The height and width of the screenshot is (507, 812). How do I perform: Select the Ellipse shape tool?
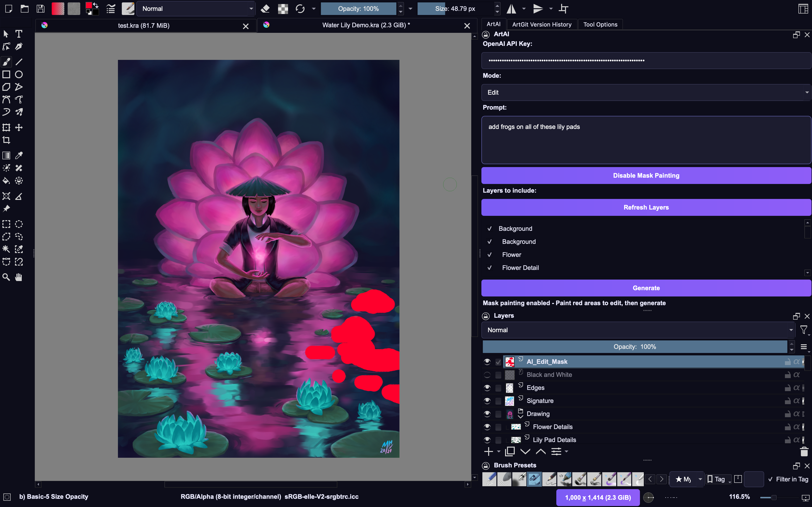tap(19, 74)
